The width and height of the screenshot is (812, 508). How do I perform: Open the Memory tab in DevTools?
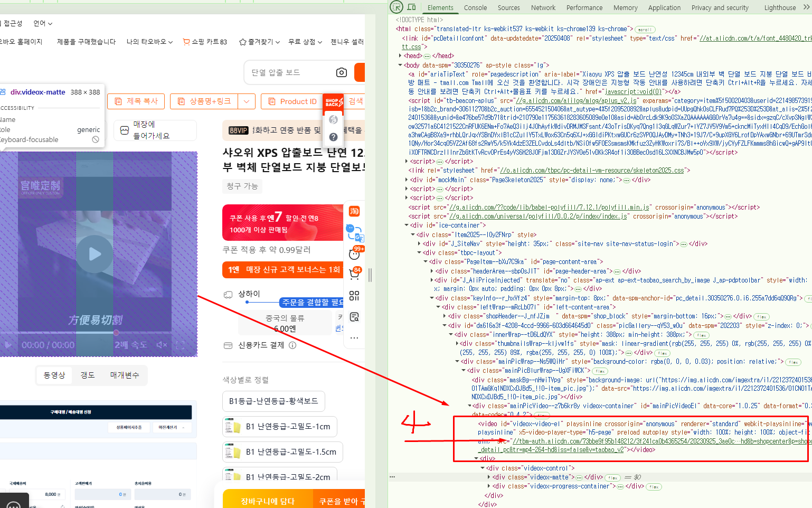click(x=625, y=7)
